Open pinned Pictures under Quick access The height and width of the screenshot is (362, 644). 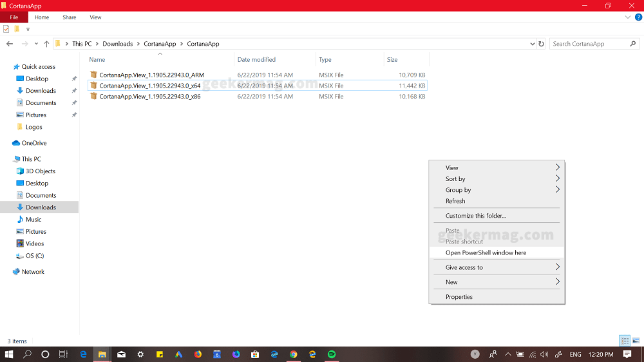point(35,115)
